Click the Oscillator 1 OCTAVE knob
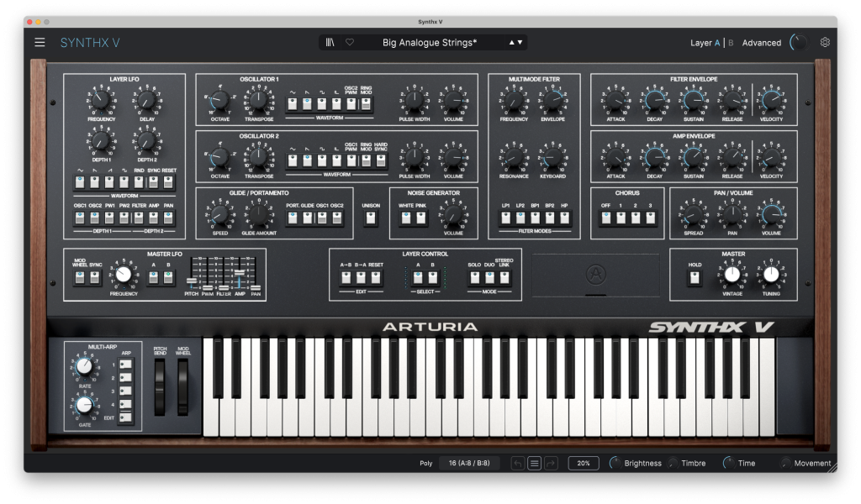861x504 pixels. pos(219,100)
